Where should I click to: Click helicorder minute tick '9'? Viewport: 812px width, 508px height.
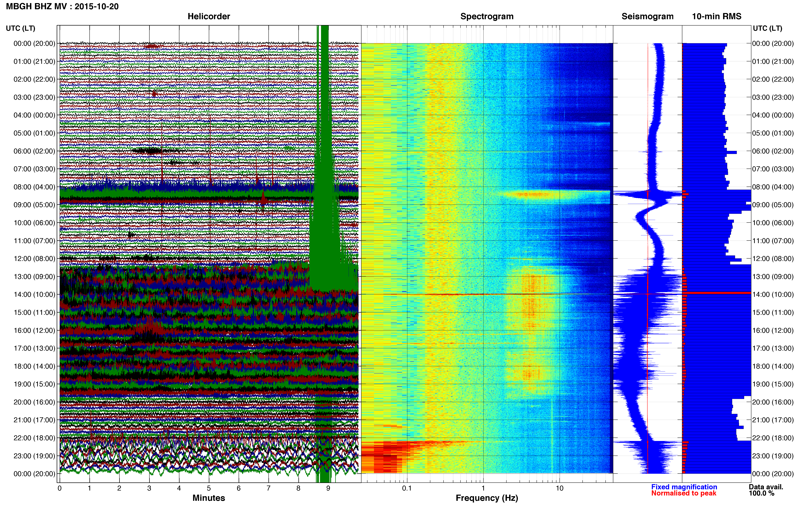(328, 488)
